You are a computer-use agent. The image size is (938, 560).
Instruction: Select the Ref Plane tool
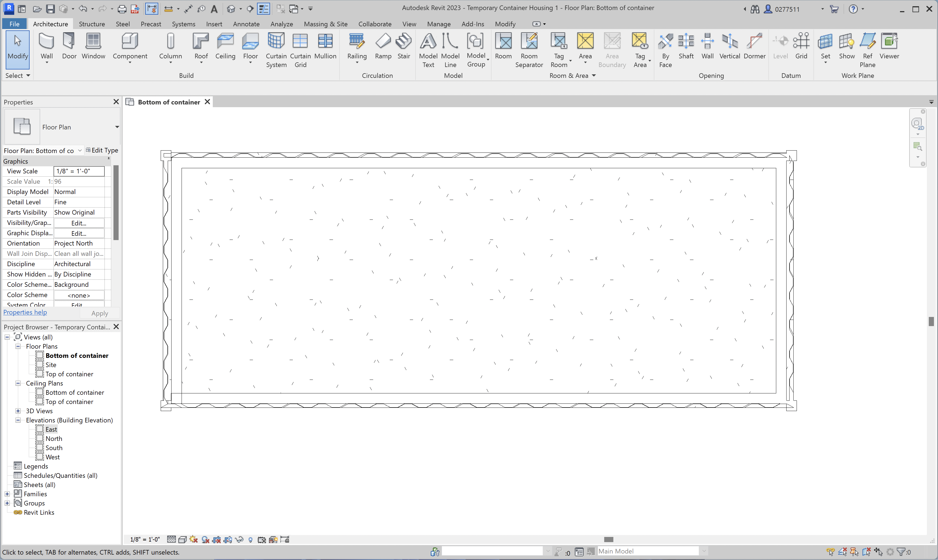tap(867, 50)
